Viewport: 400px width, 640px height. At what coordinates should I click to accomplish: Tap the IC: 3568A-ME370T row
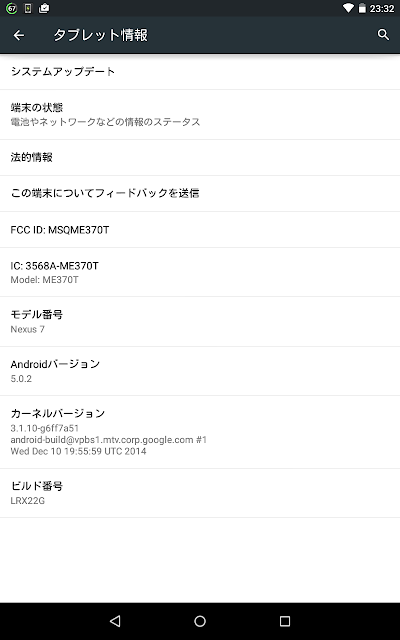tap(200, 272)
